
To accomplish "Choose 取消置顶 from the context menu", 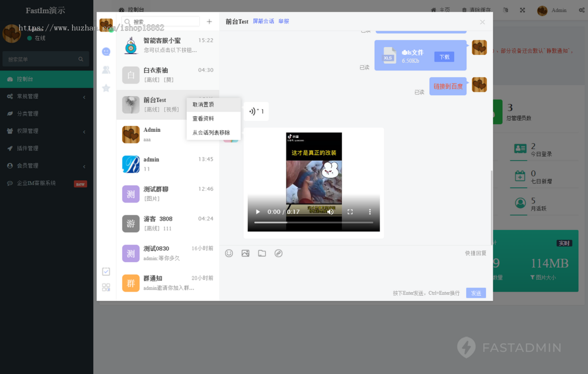I will coord(202,104).
